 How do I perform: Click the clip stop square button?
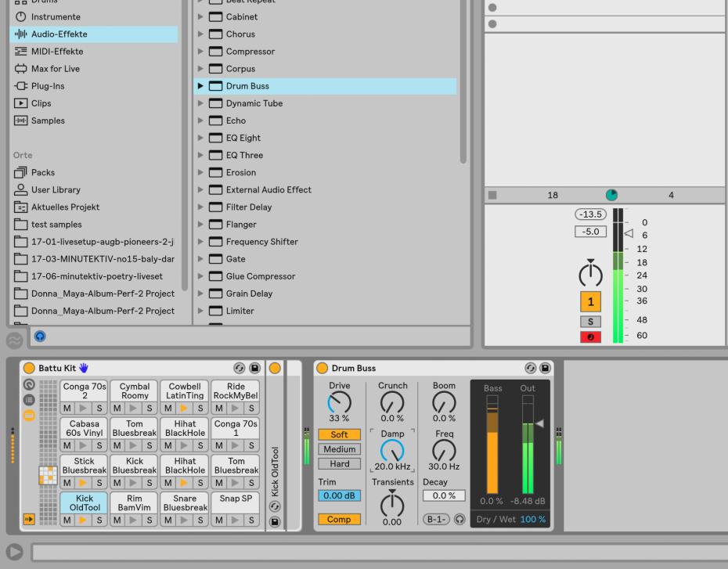(492, 196)
